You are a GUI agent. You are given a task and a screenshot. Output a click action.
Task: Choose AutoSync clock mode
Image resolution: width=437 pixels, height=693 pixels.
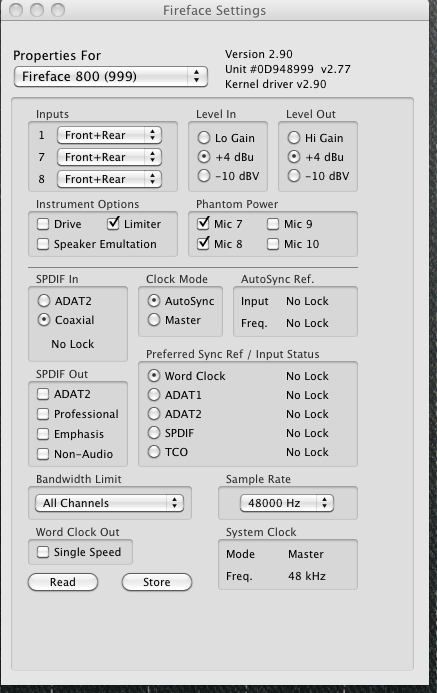[154, 301]
